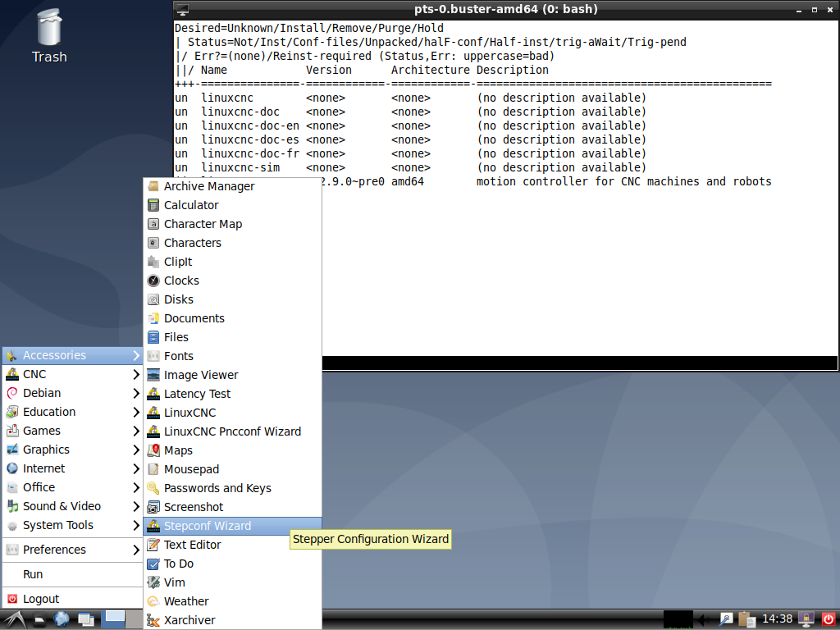This screenshot has width=840, height=630.
Task: Switch to the first desktop pager
Action: (x=113, y=619)
